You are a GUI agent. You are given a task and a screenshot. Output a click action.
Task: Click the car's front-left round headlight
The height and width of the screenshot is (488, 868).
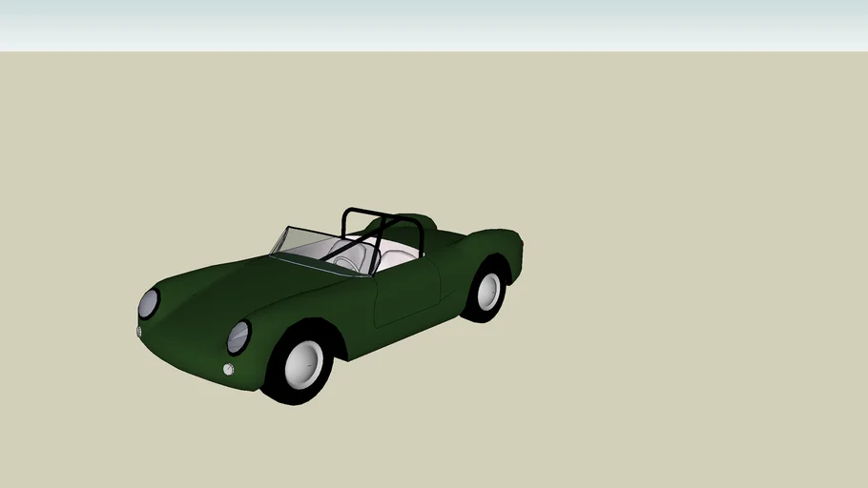click(148, 303)
